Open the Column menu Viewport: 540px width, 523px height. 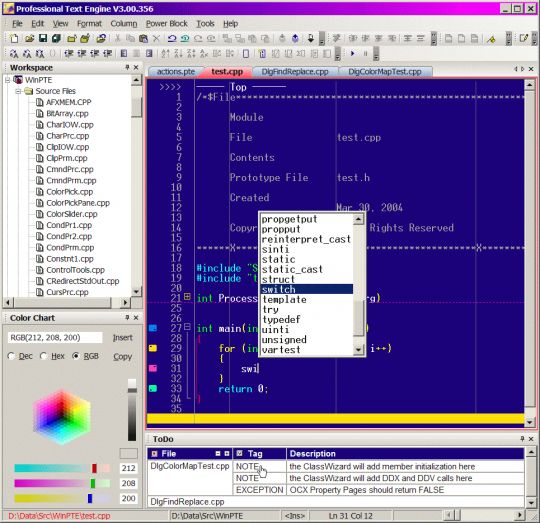tap(124, 23)
